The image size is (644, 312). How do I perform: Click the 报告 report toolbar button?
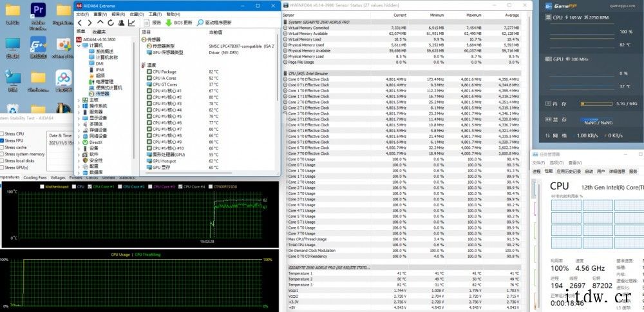[153, 23]
